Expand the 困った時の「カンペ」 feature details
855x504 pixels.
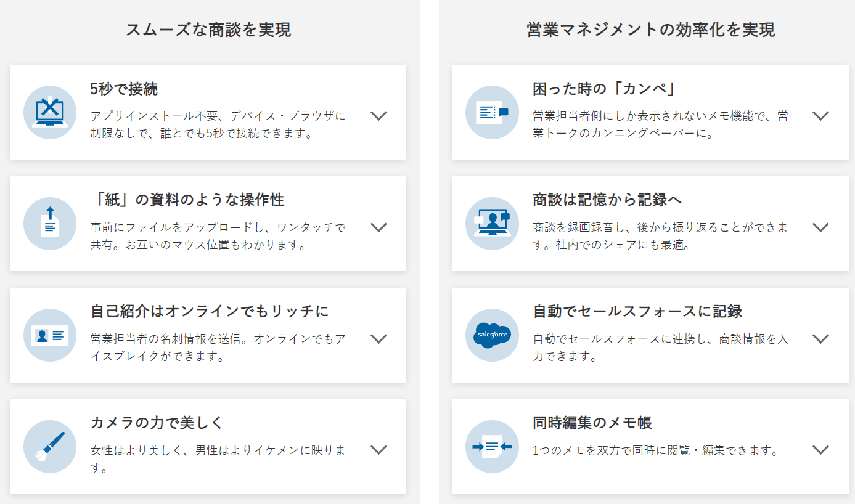820,115
